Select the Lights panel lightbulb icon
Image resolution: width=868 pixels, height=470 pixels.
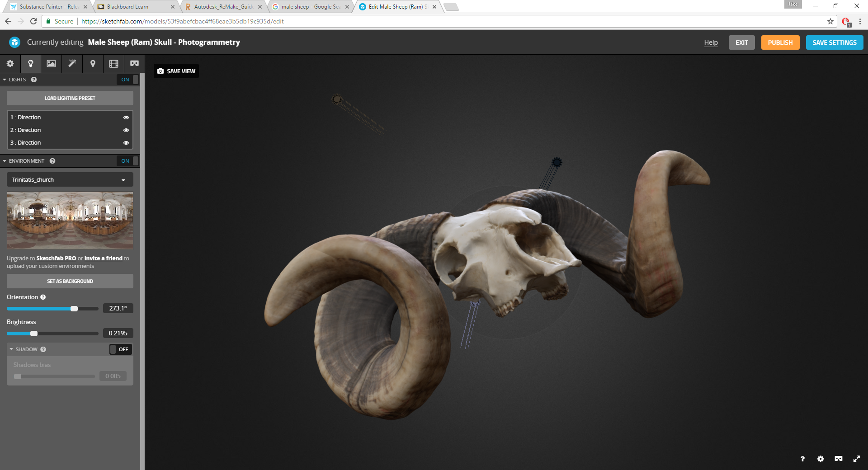click(x=30, y=64)
